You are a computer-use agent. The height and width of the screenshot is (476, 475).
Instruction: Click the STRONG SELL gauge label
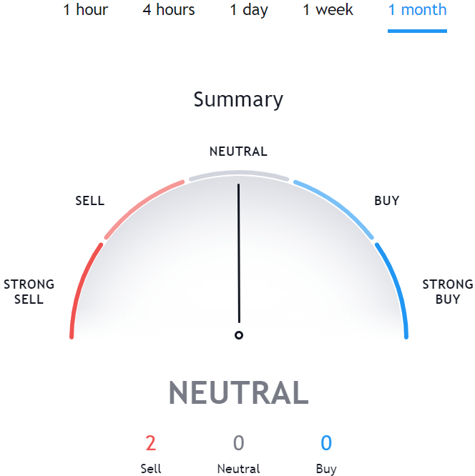[x=29, y=292]
